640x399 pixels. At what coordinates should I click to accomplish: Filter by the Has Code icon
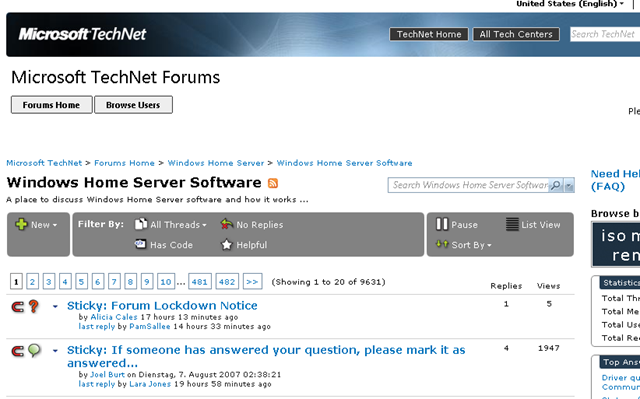point(140,244)
